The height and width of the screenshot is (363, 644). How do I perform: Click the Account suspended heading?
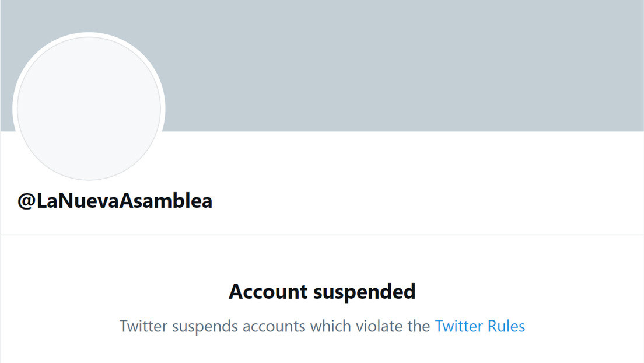coord(322,291)
